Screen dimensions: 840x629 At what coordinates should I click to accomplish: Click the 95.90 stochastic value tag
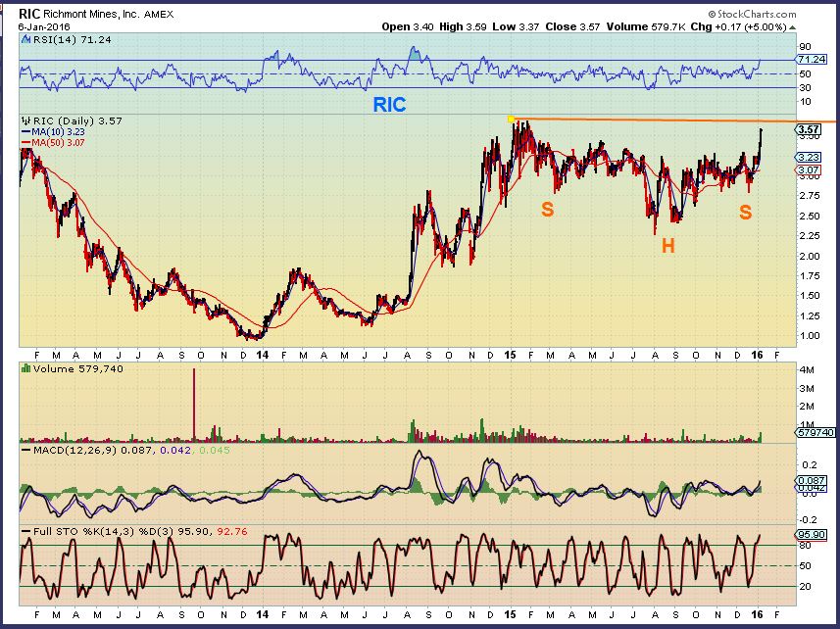[x=811, y=534]
